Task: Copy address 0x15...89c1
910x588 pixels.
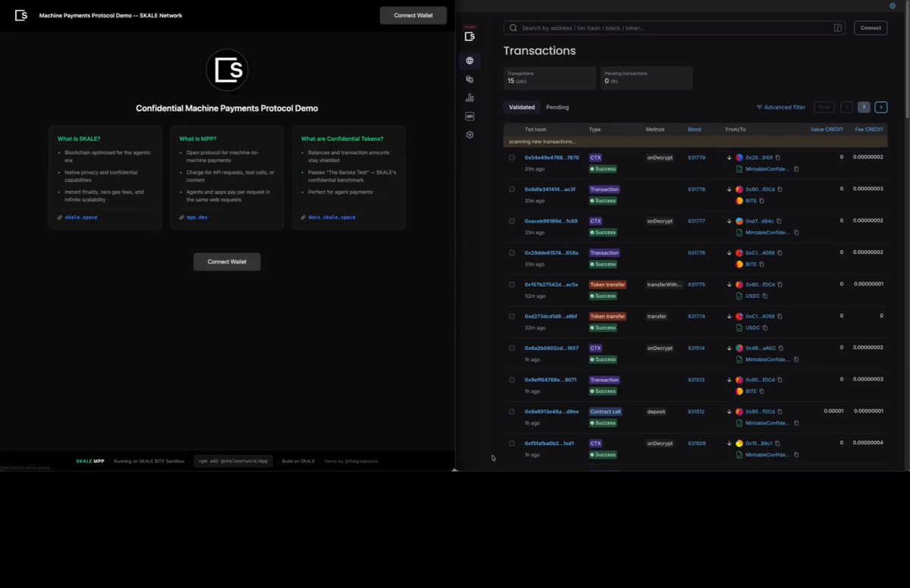Action: [x=777, y=443]
